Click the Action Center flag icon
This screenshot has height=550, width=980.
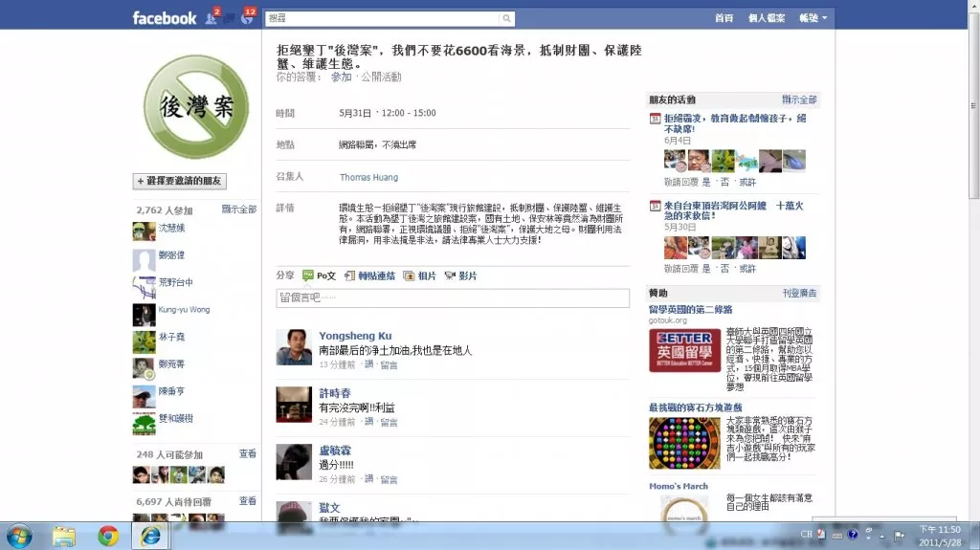[900, 535]
